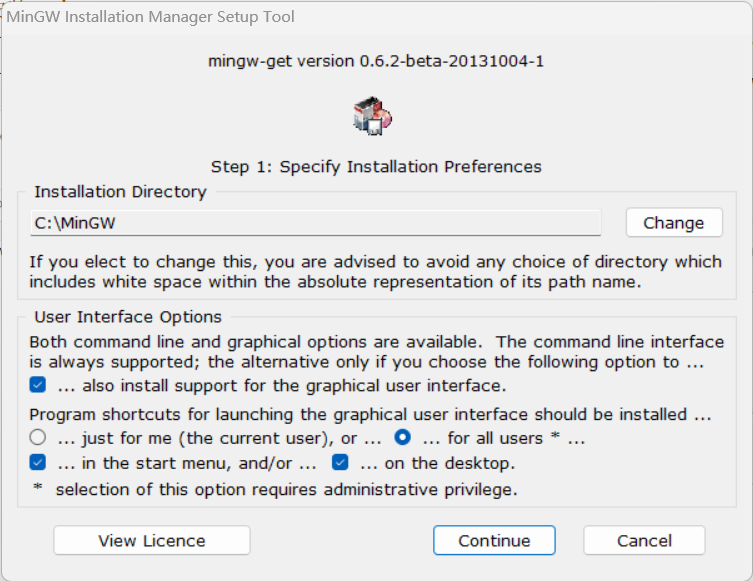Click the mingw-get version text
Screen dimensions: 753x581
point(376,61)
